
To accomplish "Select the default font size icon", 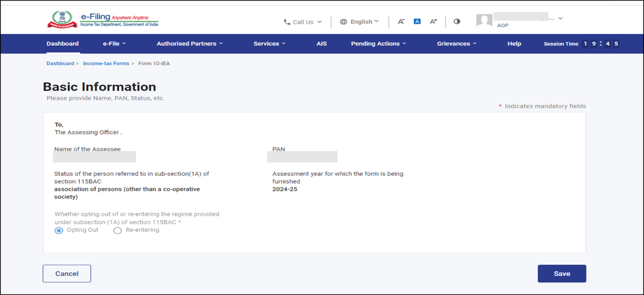I will (417, 21).
